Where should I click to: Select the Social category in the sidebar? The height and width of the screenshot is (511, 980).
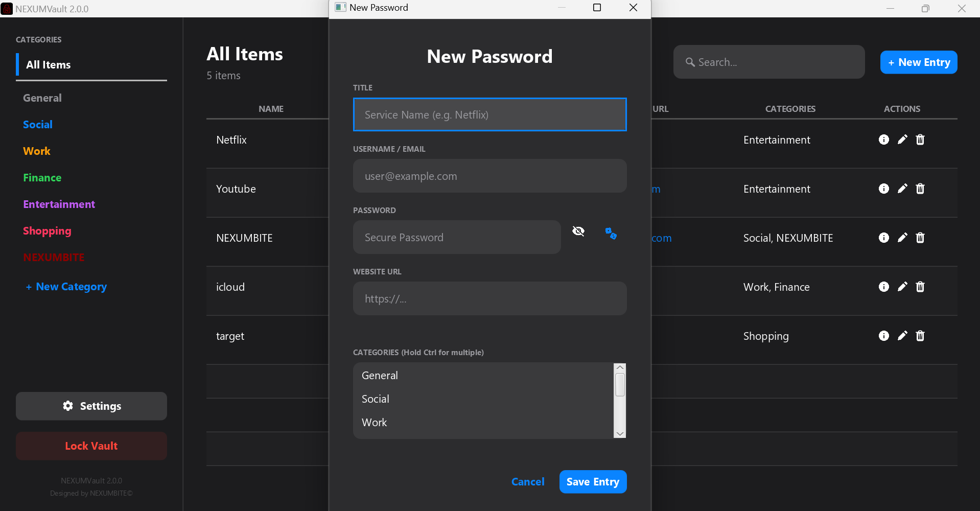click(x=37, y=124)
